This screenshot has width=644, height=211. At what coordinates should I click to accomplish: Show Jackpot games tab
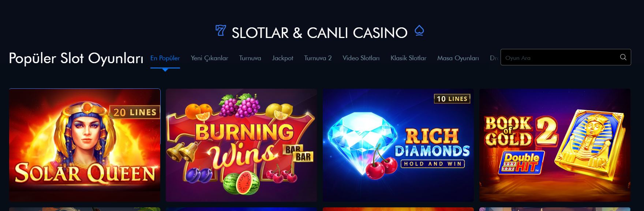click(282, 58)
